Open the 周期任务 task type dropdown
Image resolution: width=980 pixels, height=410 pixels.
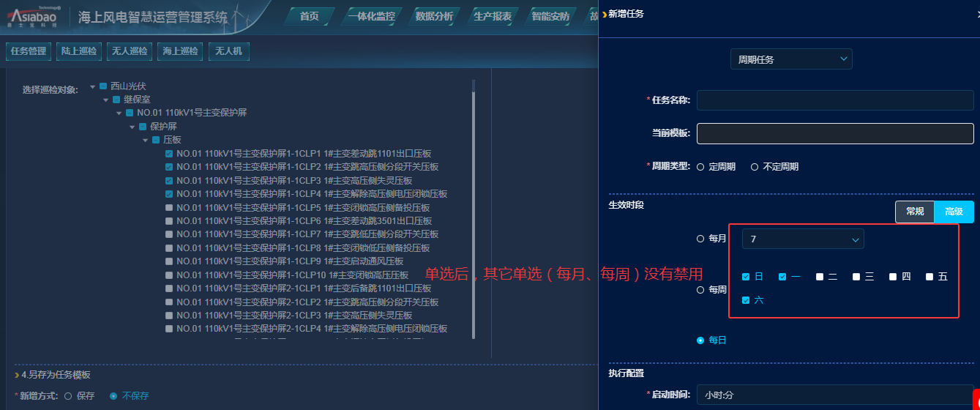tap(791, 59)
